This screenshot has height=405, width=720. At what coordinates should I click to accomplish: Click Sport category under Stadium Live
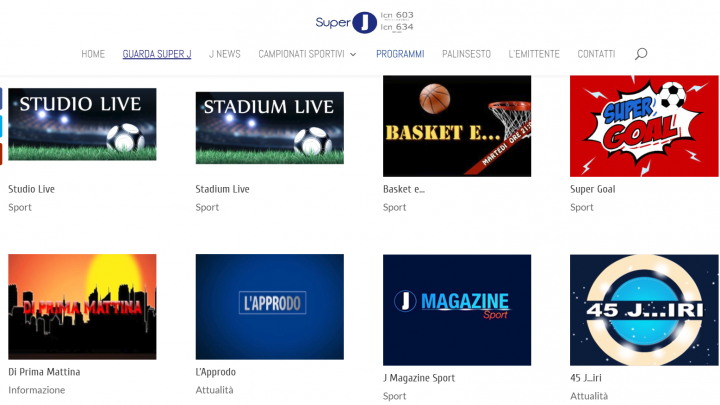pos(207,208)
